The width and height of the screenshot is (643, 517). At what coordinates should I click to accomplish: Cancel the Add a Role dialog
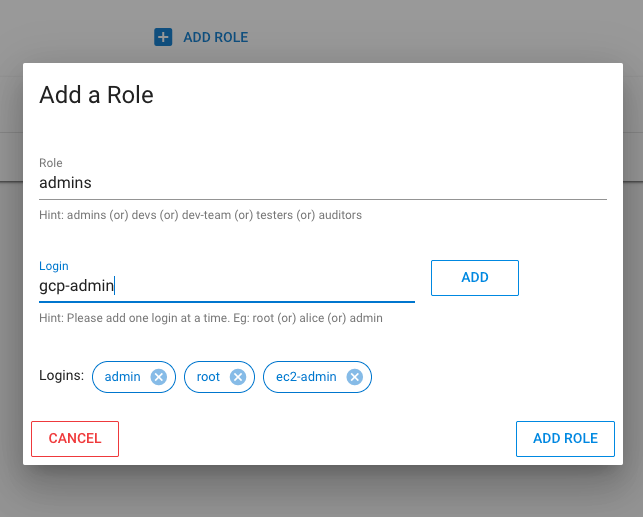(x=75, y=438)
